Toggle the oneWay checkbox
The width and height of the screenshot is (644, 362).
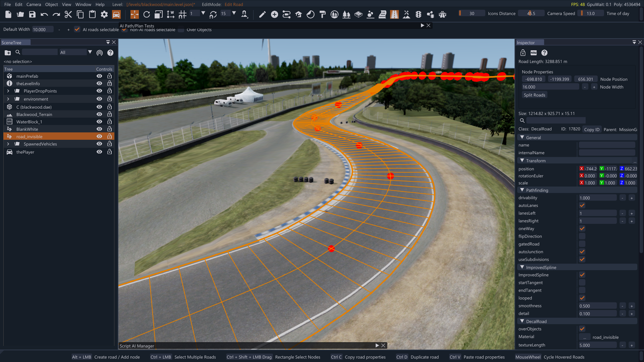(x=582, y=229)
